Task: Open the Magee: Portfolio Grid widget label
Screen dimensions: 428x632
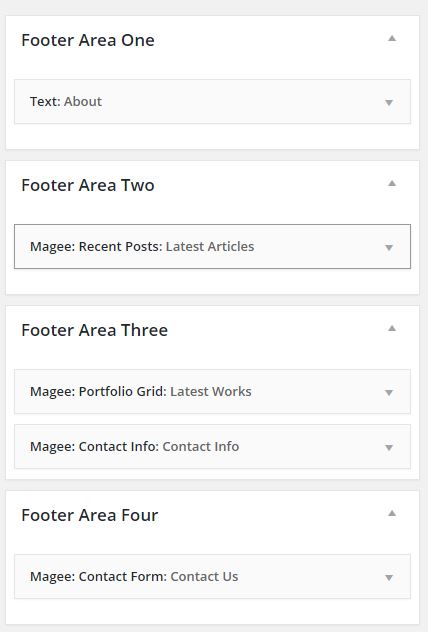Action: (141, 392)
